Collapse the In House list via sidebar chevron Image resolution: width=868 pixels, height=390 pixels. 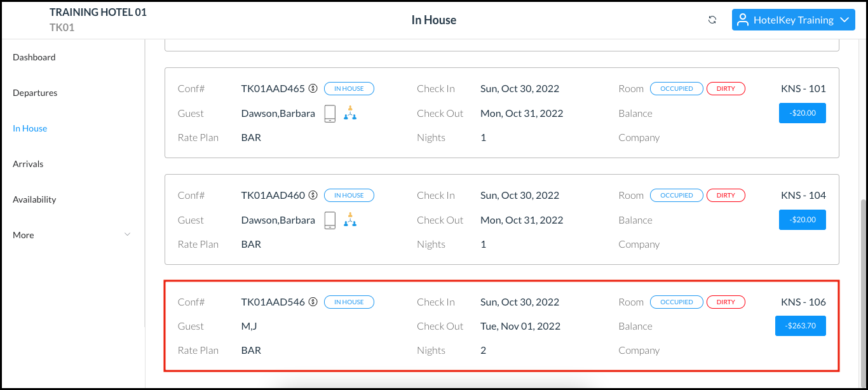click(127, 234)
